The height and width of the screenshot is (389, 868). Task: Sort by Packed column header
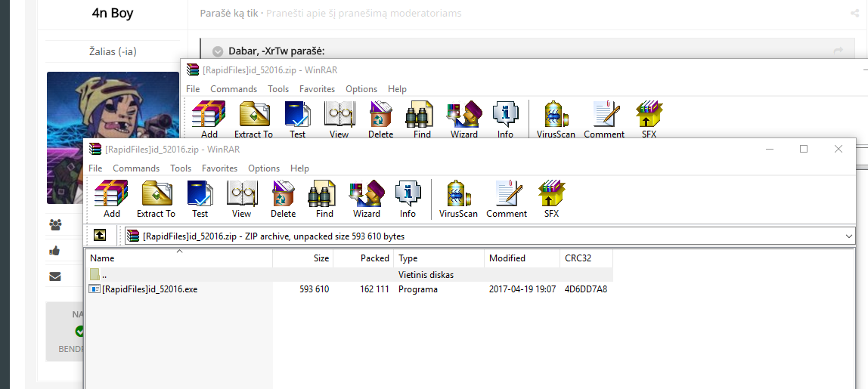point(363,258)
